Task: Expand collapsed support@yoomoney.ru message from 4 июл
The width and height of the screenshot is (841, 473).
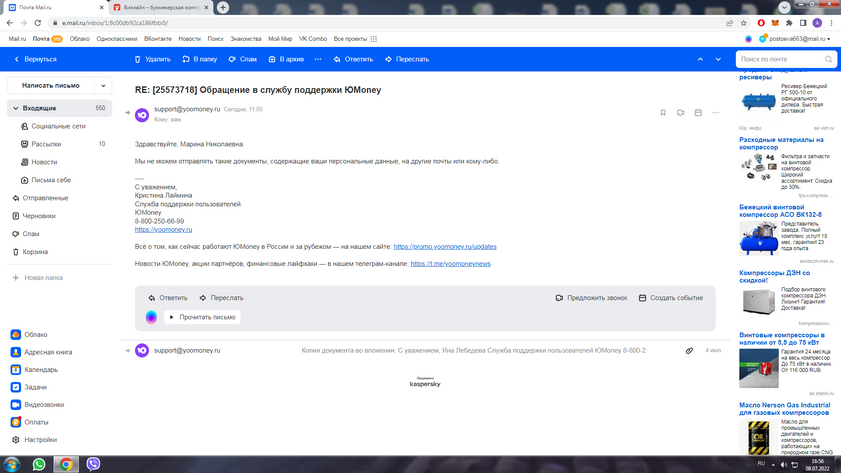Action: coord(425,351)
